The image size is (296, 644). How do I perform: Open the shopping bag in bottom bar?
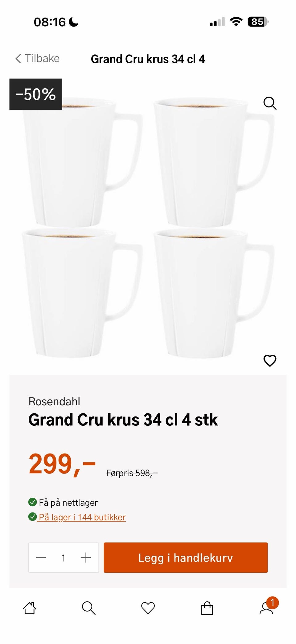pyautogui.click(x=207, y=608)
